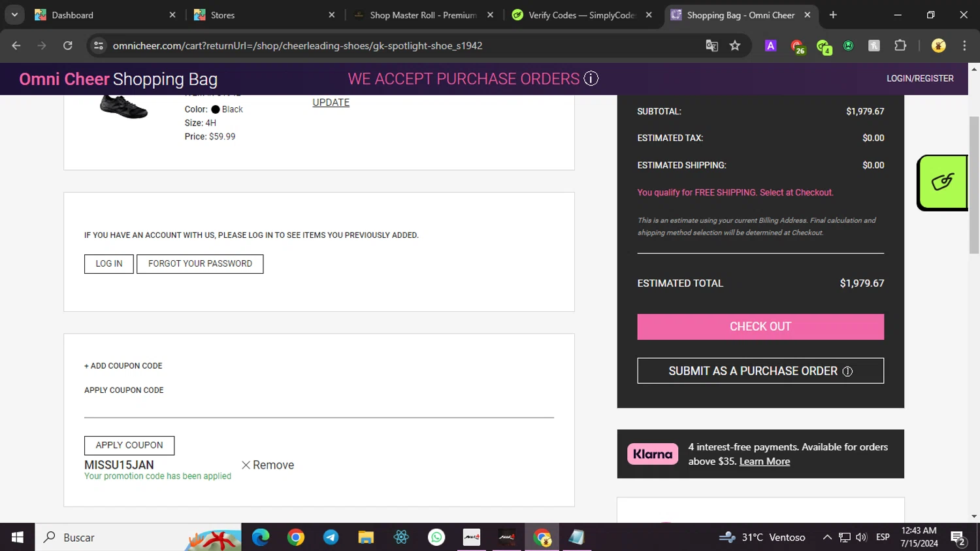
Task: Click the X icon beside Remove coupon
Action: click(x=246, y=465)
